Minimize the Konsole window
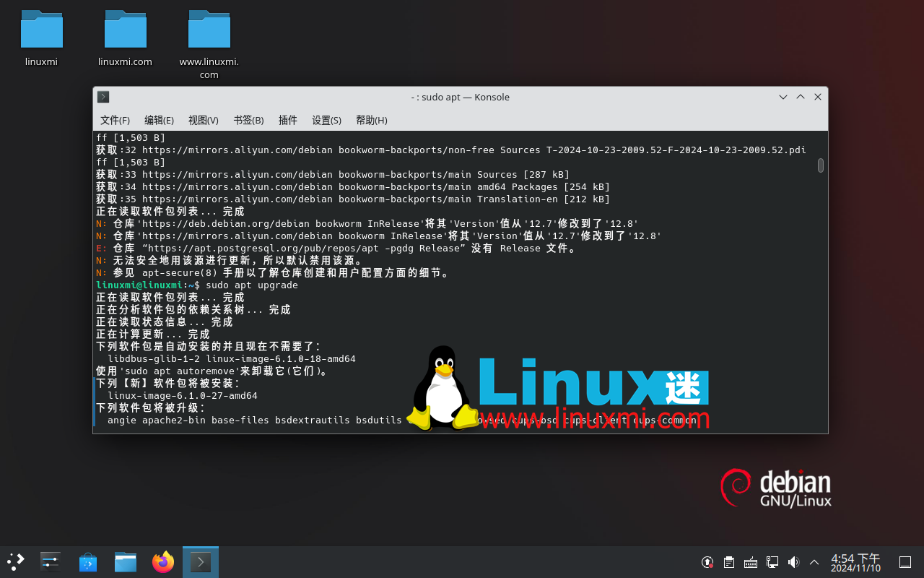Image resolution: width=924 pixels, height=578 pixels. 783,97
